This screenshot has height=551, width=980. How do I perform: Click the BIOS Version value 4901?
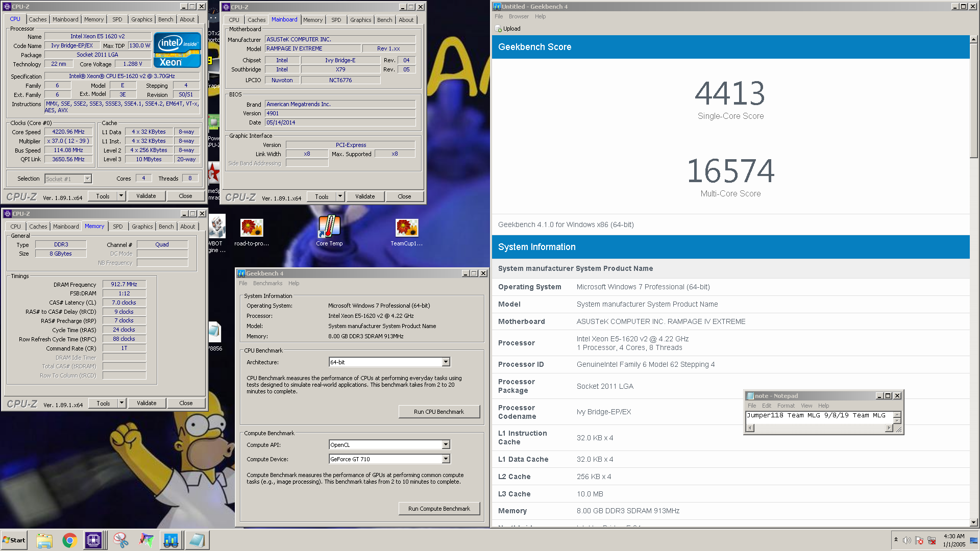coord(340,113)
